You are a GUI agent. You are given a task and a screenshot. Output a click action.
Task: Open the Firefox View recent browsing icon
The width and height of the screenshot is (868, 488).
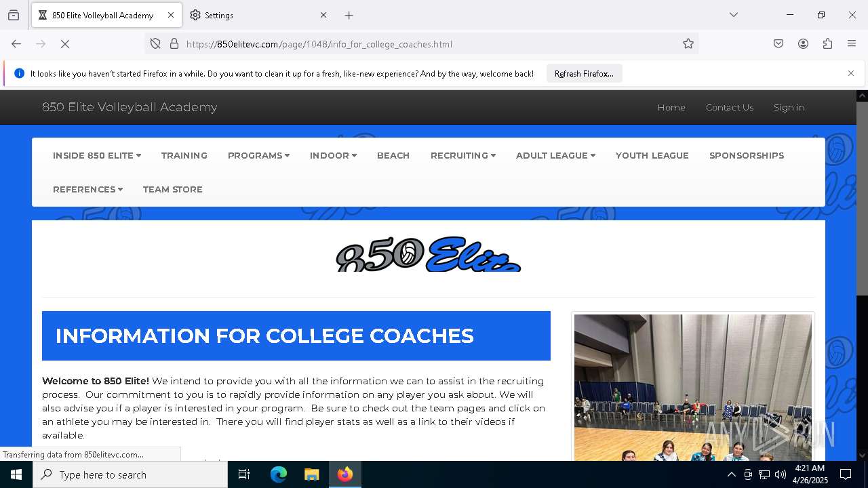click(14, 15)
